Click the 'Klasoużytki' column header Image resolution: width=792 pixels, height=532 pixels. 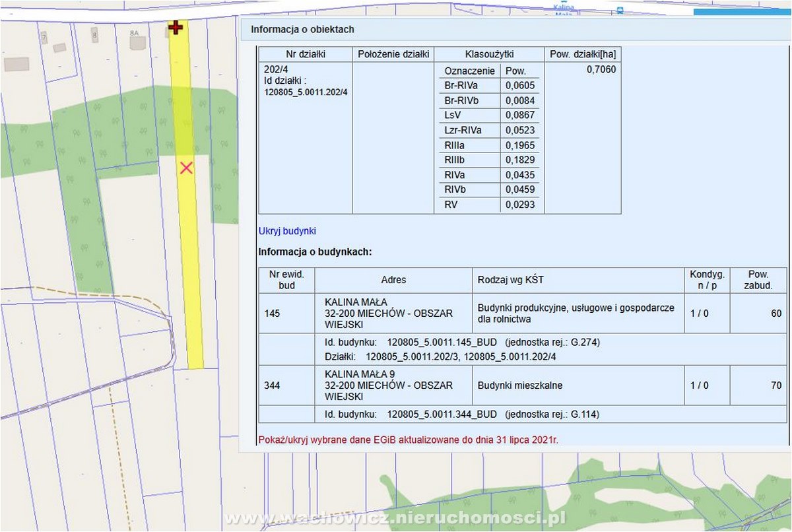[x=489, y=54]
